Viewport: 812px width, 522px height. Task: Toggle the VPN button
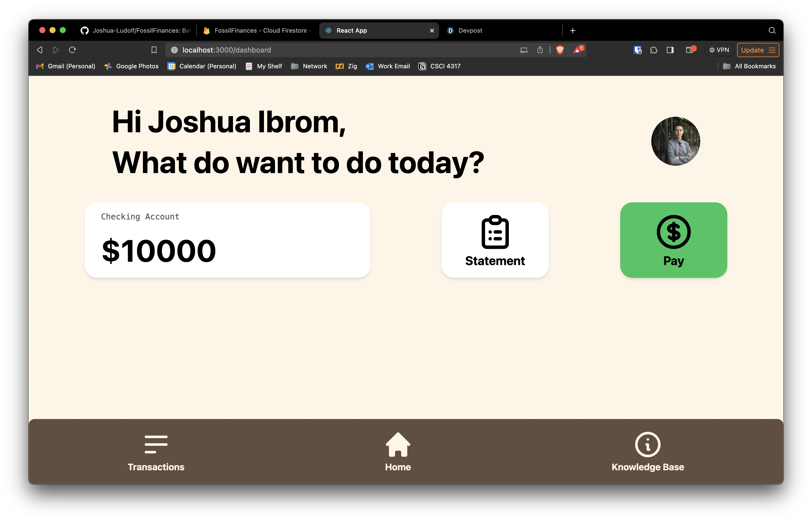[719, 50]
